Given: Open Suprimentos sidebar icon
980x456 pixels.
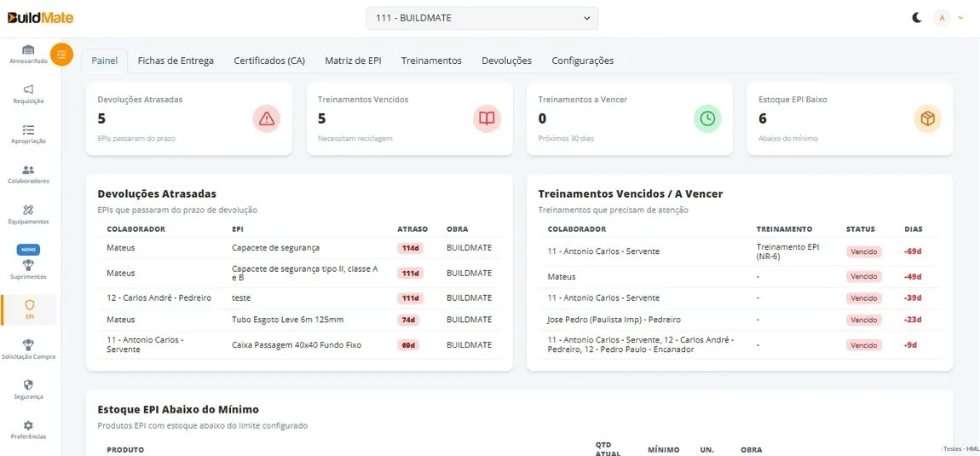Looking at the screenshot, I should [28, 264].
